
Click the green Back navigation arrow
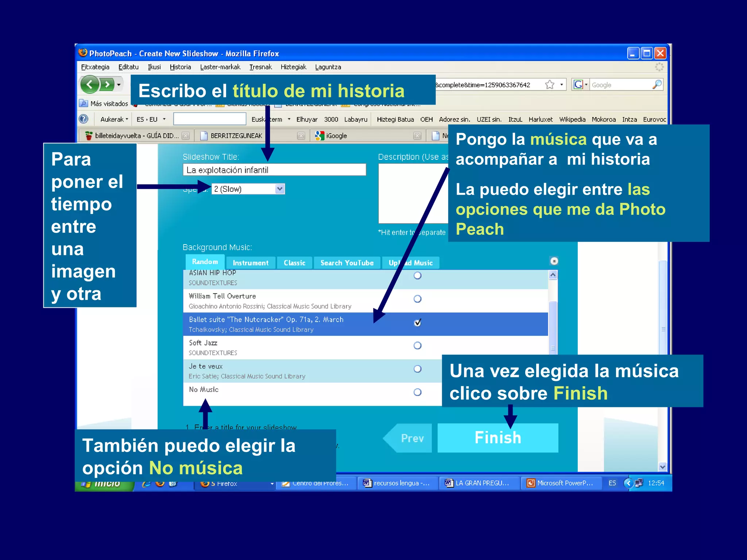(x=90, y=85)
